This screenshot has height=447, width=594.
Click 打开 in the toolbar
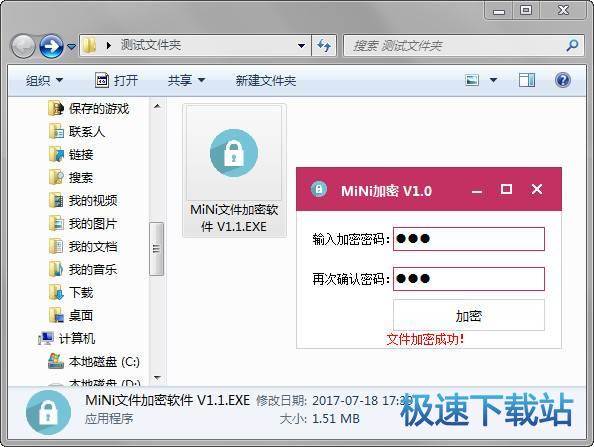click(116, 80)
